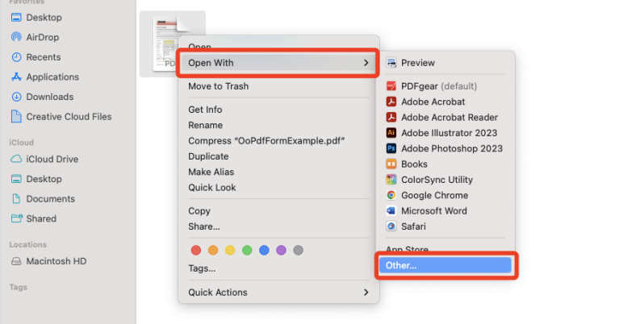644x324 pixels.
Task: Click the Books app icon
Action: point(391,164)
